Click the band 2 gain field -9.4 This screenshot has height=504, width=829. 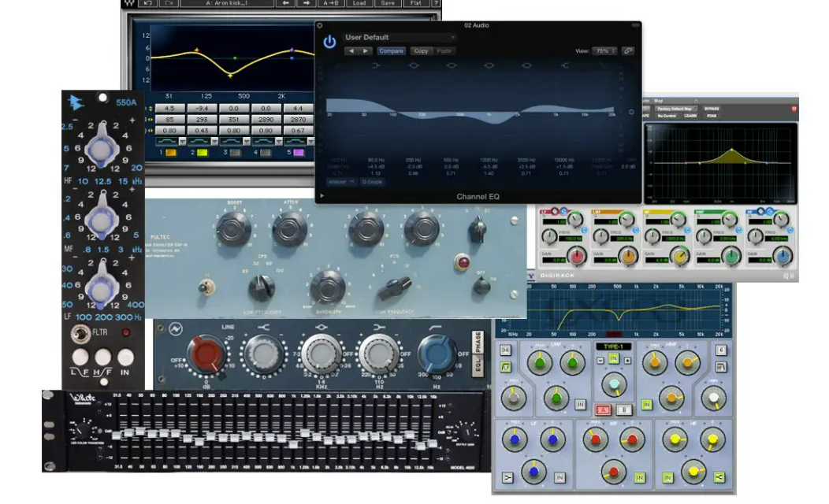point(202,109)
